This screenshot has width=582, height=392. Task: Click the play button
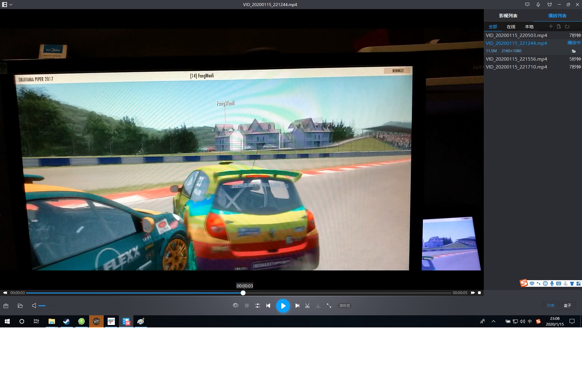pyautogui.click(x=283, y=306)
